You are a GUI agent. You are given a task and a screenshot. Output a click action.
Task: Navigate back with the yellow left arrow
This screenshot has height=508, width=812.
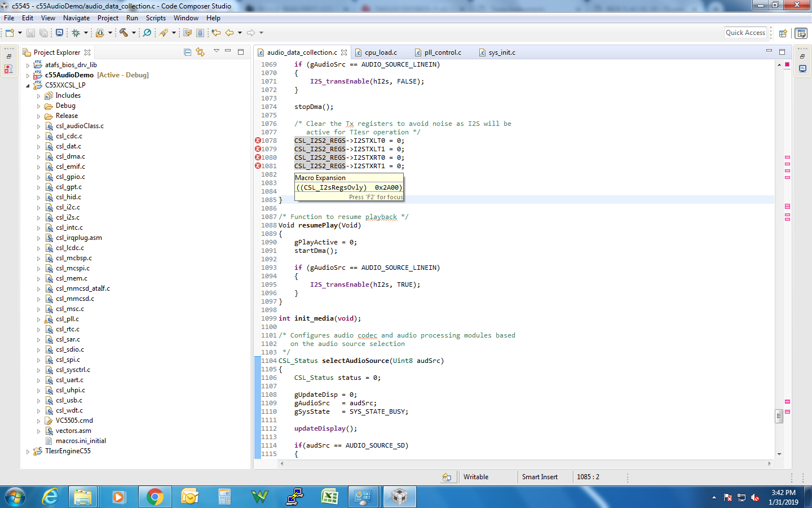pyautogui.click(x=230, y=33)
